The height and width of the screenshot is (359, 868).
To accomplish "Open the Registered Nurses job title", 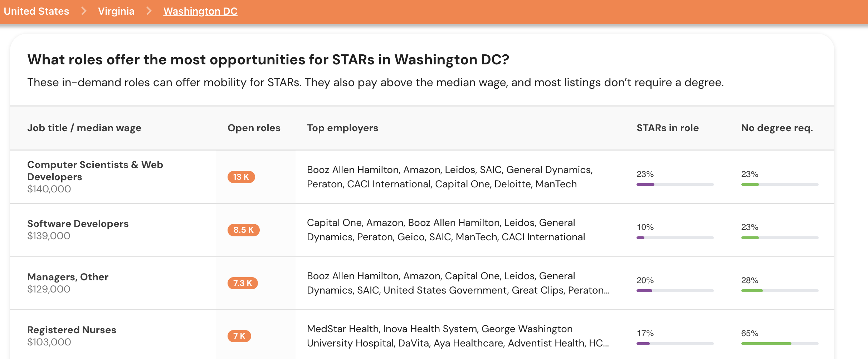I will 72,330.
